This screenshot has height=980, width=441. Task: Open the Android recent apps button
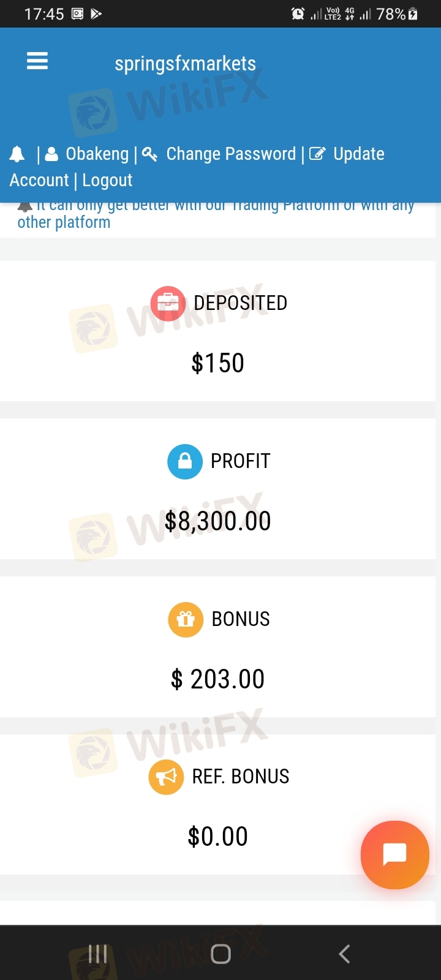tap(98, 954)
